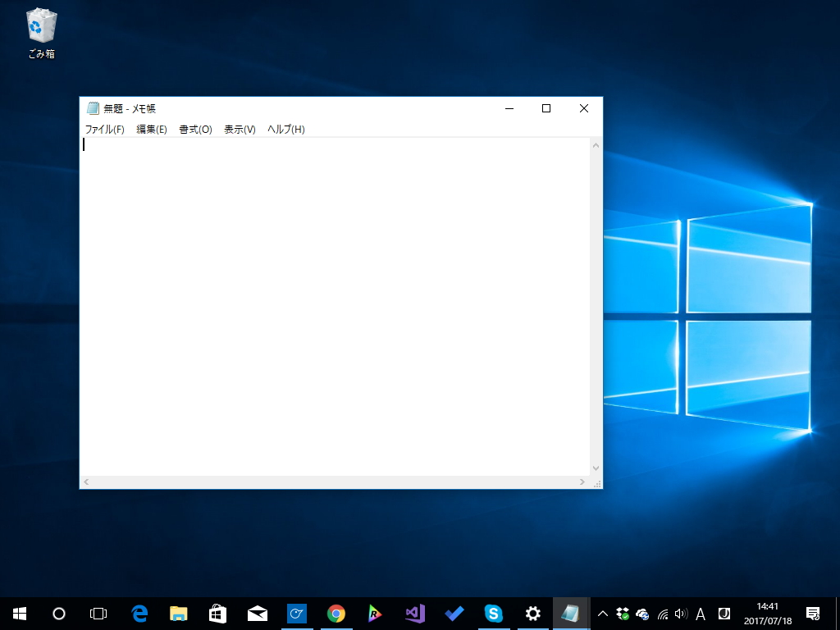Viewport: 840px width, 630px height.
Task: Open the OneDrive sync icon in the tray
Action: (x=642, y=614)
